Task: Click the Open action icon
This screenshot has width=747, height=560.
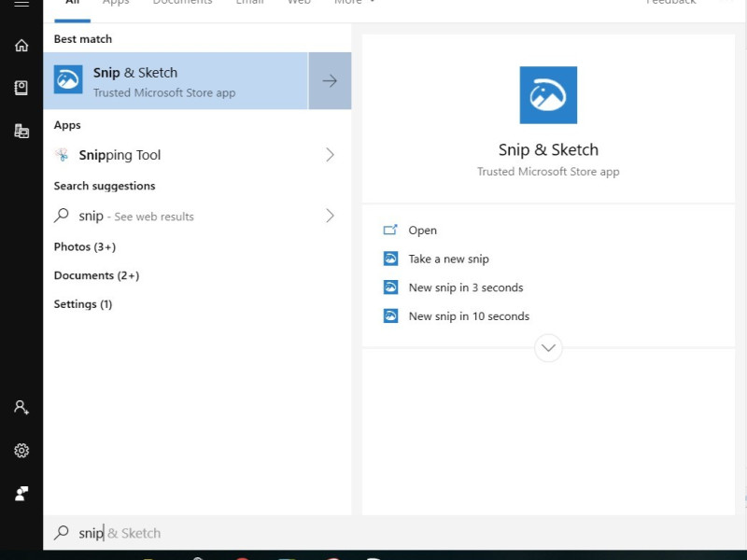Action: [x=390, y=230]
